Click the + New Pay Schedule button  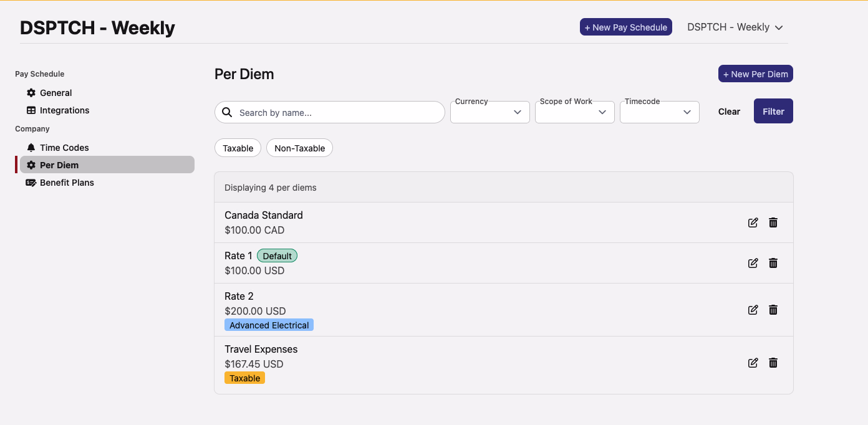[626, 27]
